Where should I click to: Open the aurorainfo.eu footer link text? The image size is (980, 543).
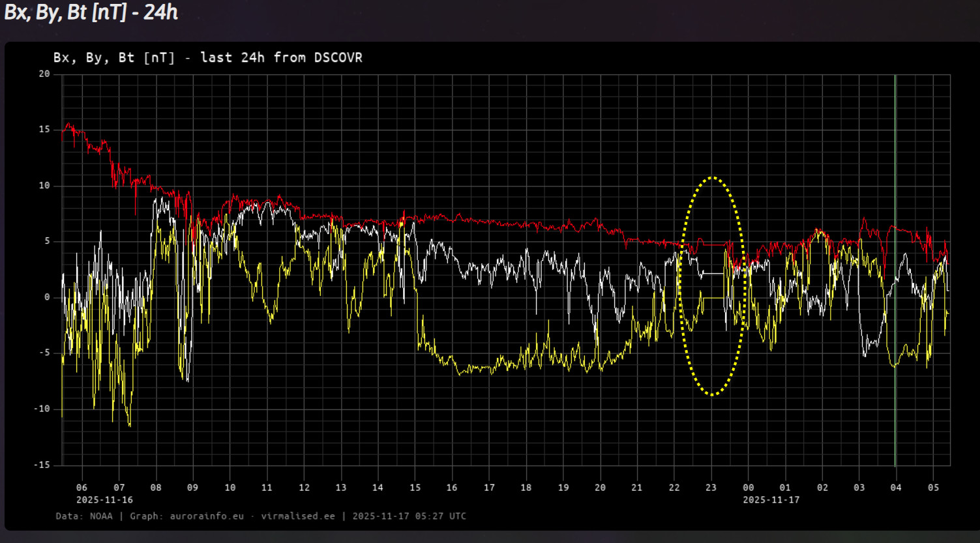tap(207, 516)
